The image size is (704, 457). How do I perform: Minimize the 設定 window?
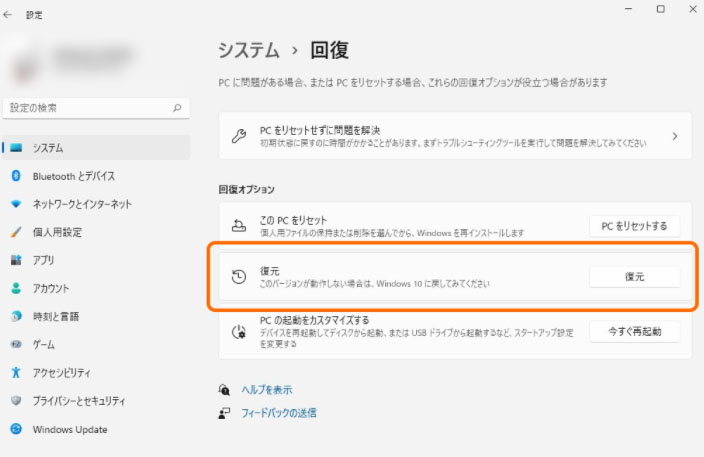pyautogui.click(x=629, y=9)
